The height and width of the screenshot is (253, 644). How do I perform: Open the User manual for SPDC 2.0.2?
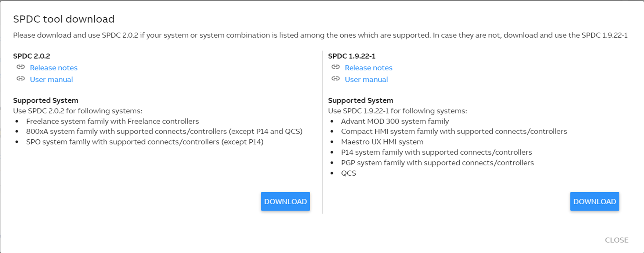[51, 79]
